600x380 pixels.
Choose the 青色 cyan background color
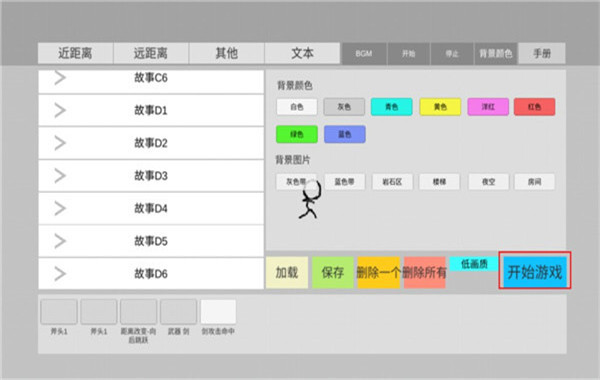tap(391, 107)
